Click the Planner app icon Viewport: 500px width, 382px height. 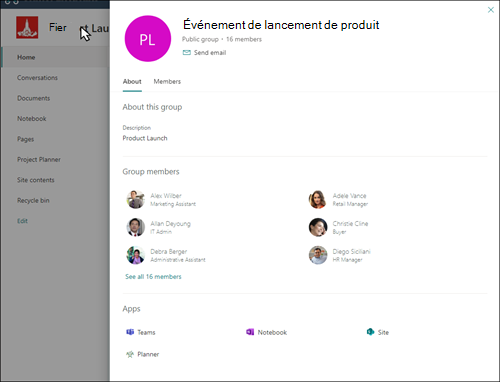pyautogui.click(x=130, y=354)
